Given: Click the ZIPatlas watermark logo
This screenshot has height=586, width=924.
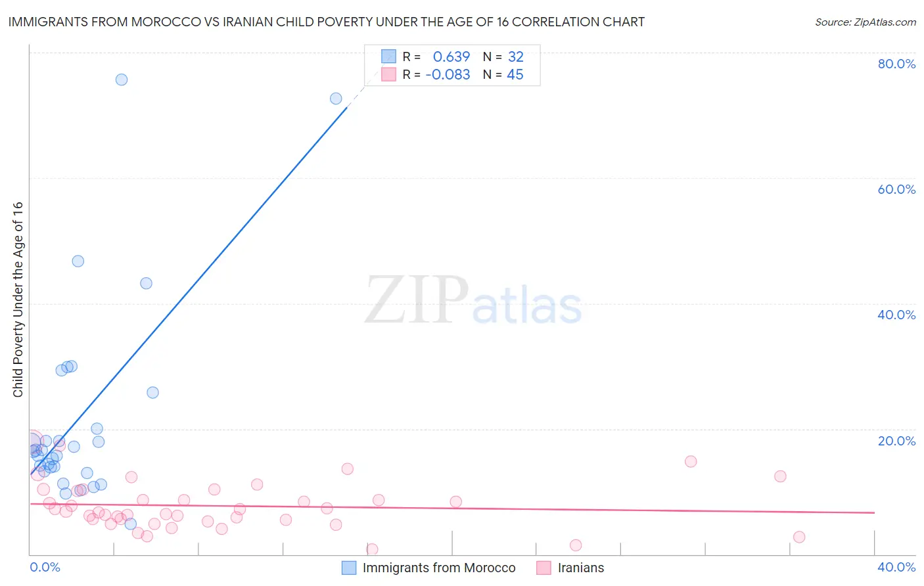Looking at the screenshot, I should coord(473,301).
